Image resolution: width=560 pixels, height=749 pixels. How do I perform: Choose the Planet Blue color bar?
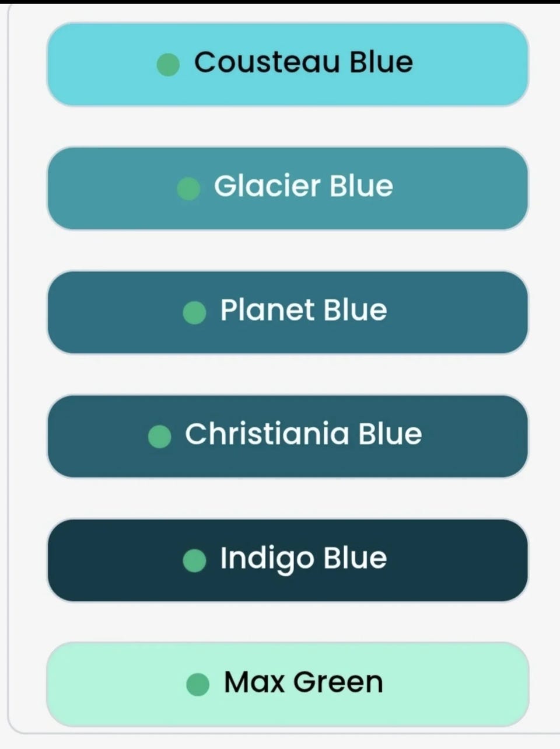(288, 312)
